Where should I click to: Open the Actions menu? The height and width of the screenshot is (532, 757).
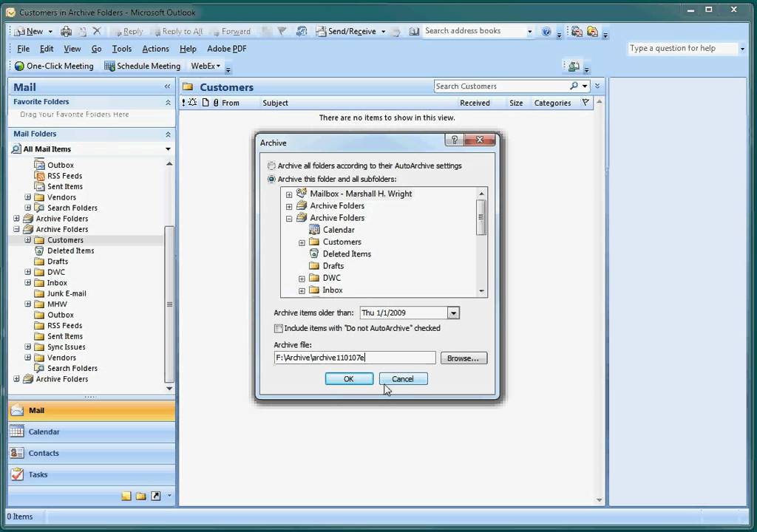(x=155, y=49)
